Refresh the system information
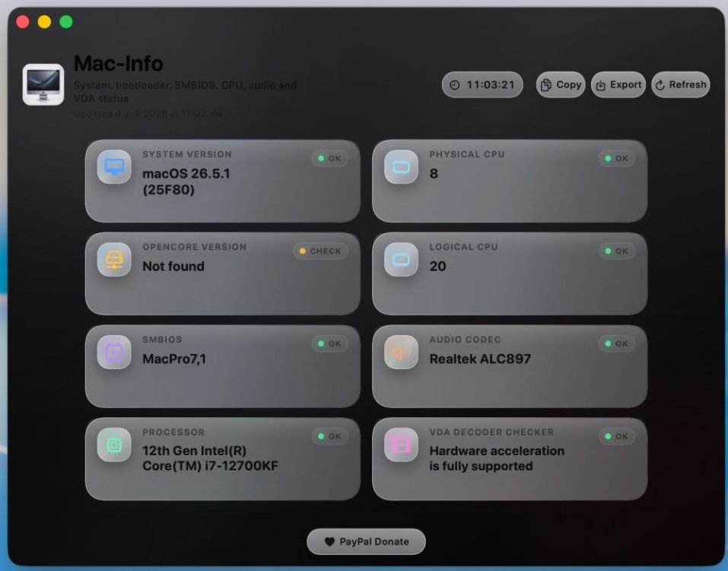This screenshot has width=728, height=571. pos(681,85)
